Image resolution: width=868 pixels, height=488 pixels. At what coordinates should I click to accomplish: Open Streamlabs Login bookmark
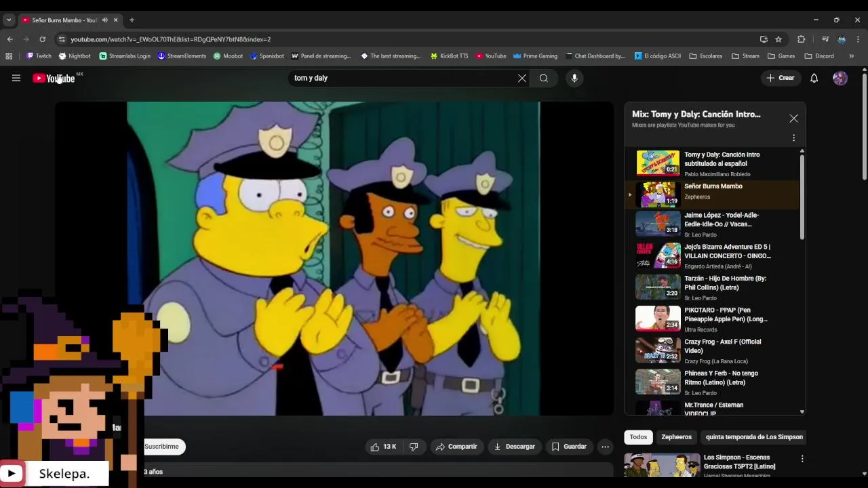[x=125, y=56]
